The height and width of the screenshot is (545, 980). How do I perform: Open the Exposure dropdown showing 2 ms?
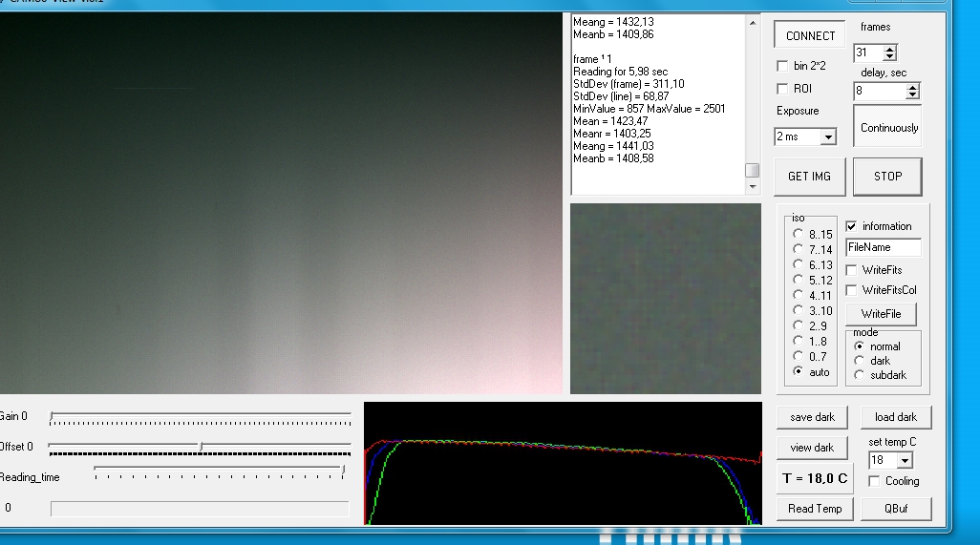[x=828, y=136]
